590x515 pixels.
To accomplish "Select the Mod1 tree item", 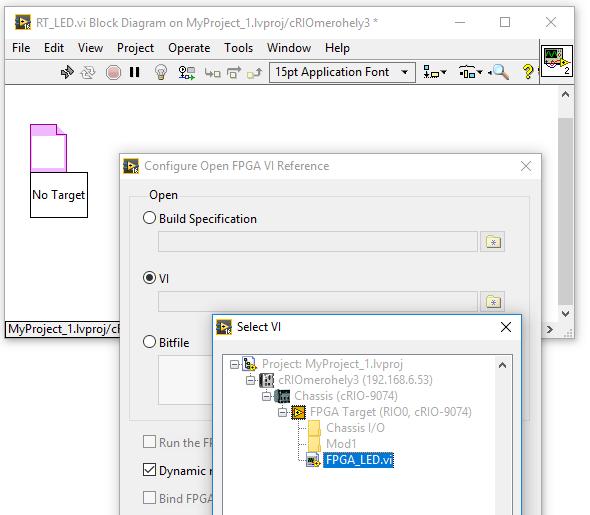I will [x=341, y=444].
